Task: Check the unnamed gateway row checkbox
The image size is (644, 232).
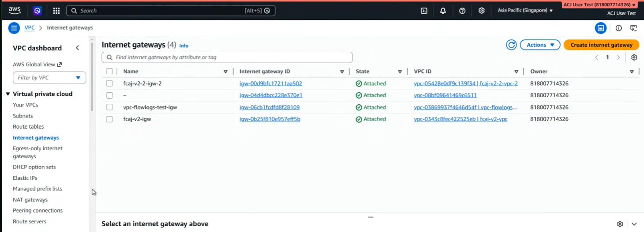Action: [x=109, y=95]
